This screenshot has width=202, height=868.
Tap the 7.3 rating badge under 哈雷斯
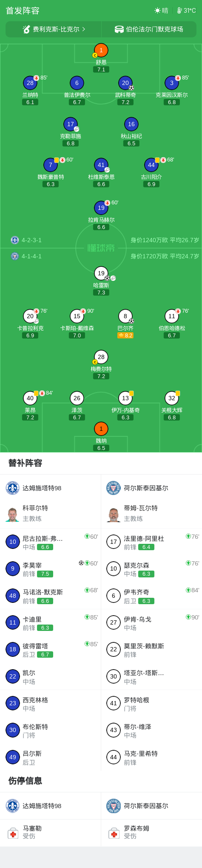pos(101,292)
